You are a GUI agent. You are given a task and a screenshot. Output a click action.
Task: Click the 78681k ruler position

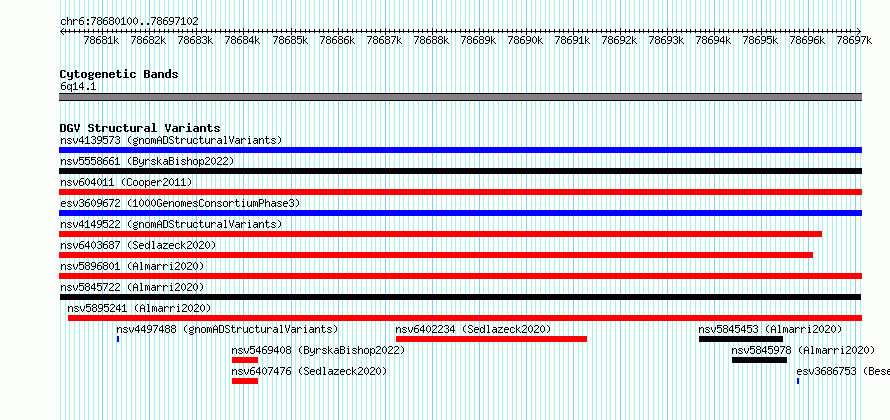(101, 40)
